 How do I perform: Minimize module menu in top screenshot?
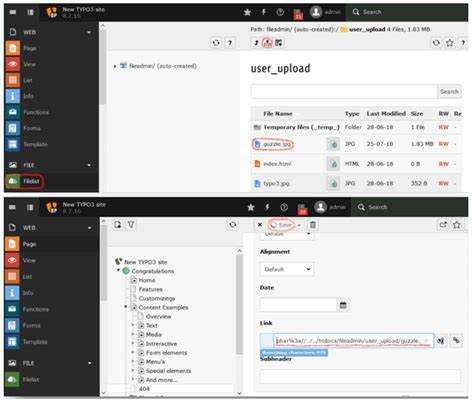(x=13, y=12)
